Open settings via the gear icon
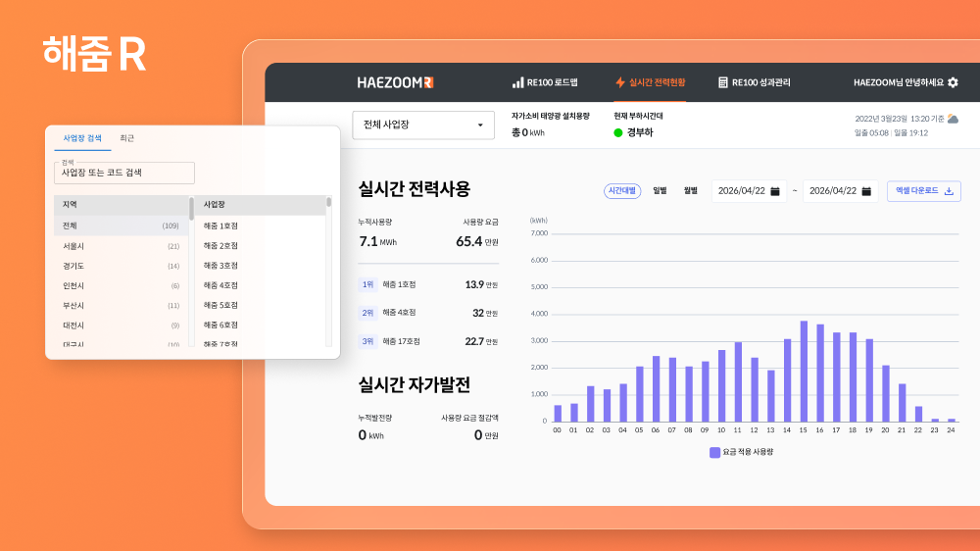The width and height of the screenshot is (980, 551). click(x=954, y=82)
